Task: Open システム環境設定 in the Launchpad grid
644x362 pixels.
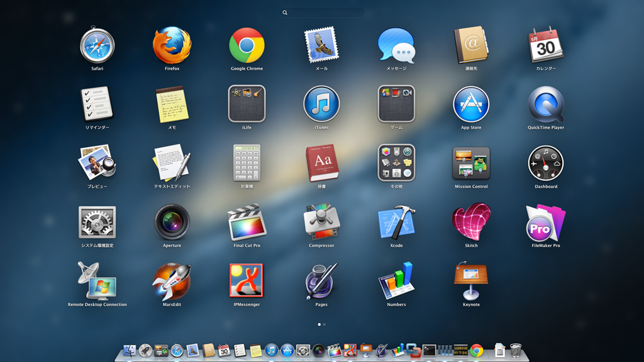Action: click(97, 222)
